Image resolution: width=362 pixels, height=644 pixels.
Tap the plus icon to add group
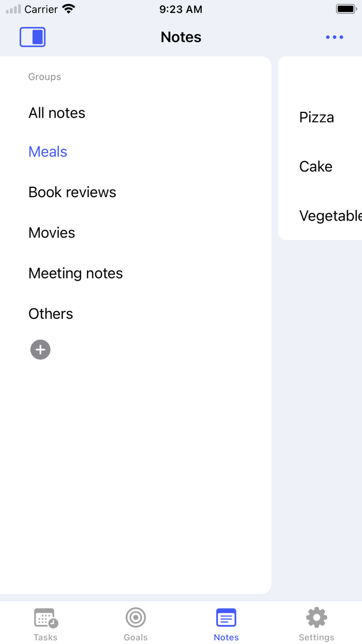(x=40, y=349)
